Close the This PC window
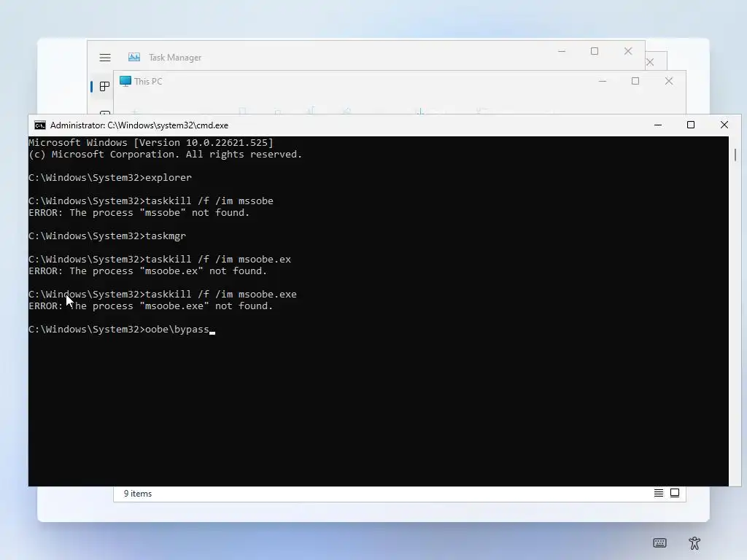This screenshot has height=560, width=747. pyautogui.click(x=669, y=82)
